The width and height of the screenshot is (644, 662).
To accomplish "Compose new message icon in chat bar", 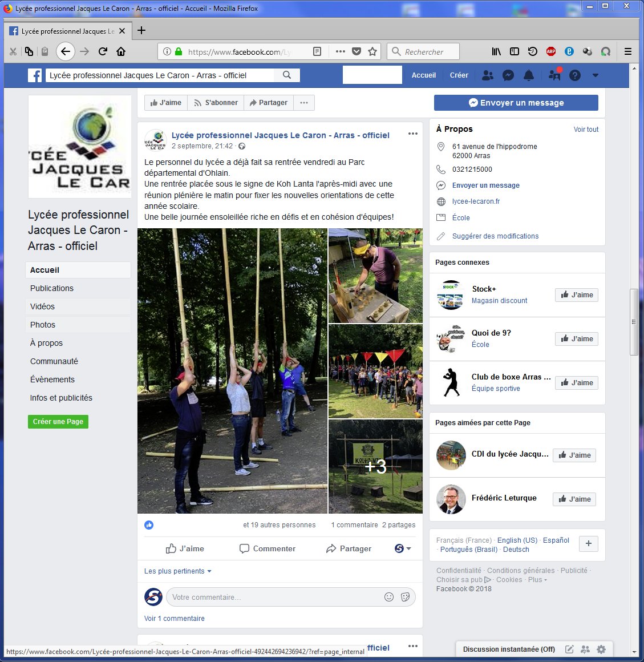I will [569, 649].
